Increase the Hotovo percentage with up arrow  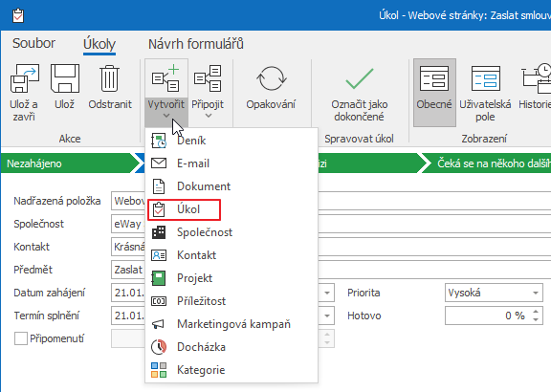pyautogui.click(x=536, y=312)
